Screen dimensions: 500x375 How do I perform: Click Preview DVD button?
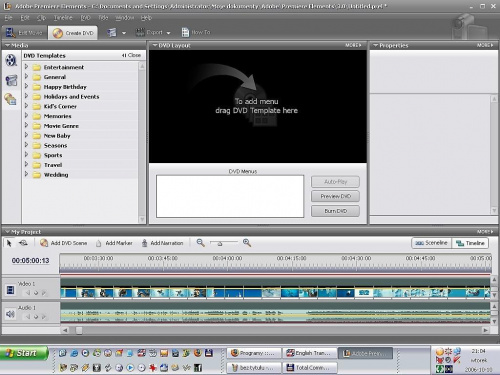tap(335, 196)
